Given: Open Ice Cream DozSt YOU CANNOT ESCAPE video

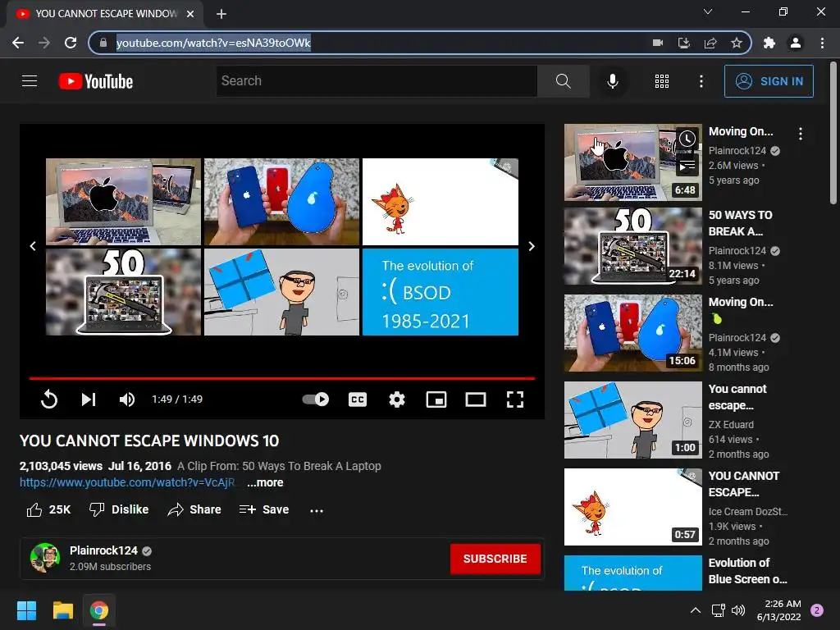Looking at the screenshot, I should tap(632, 507).
